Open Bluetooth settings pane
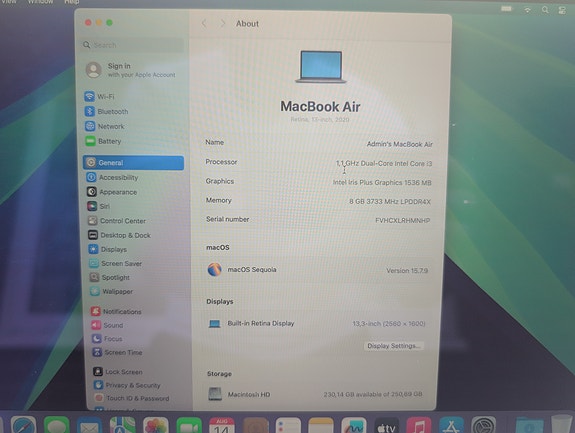575x433 pixels. click(x=106, y=111)
